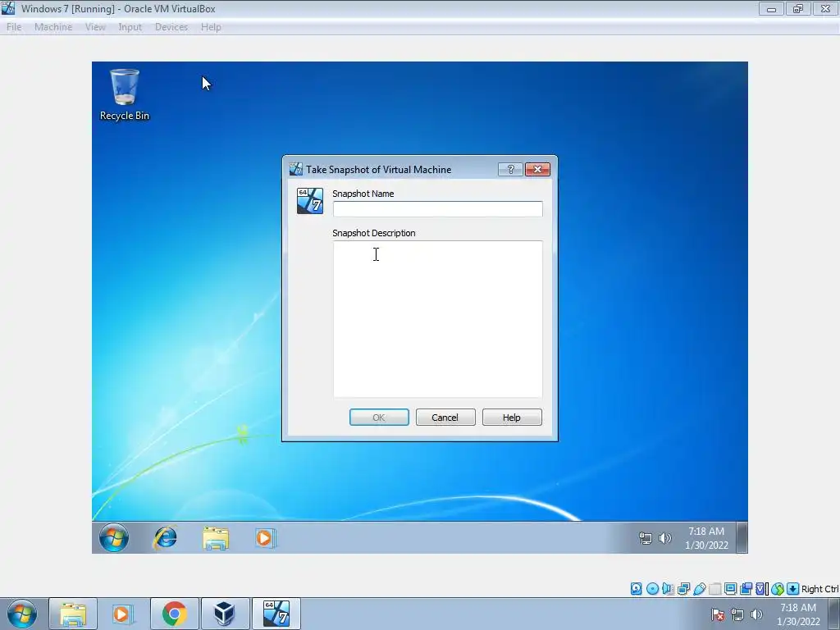Launch Internet Explorer in guest taskbar
The image size is (840, 630).
[165, 537]
